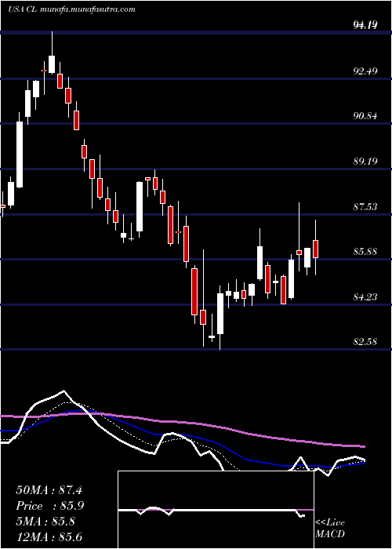
Task: Click the '12MA : 85.6' readout
Action: coord(49,537)
